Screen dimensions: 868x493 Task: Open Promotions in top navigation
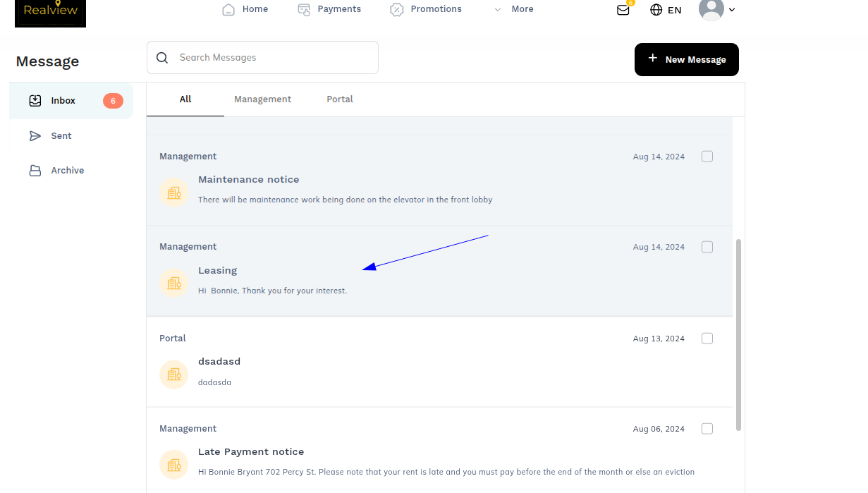[426, 9]
